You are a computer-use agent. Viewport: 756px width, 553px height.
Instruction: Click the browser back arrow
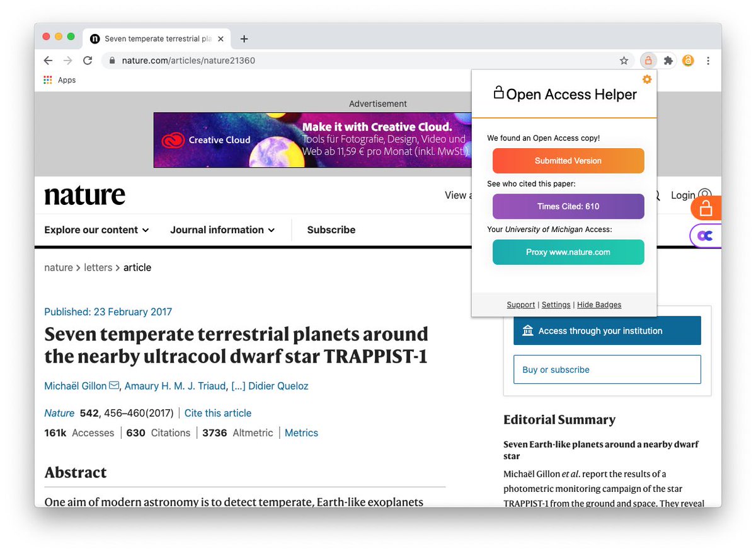(48, 61)
